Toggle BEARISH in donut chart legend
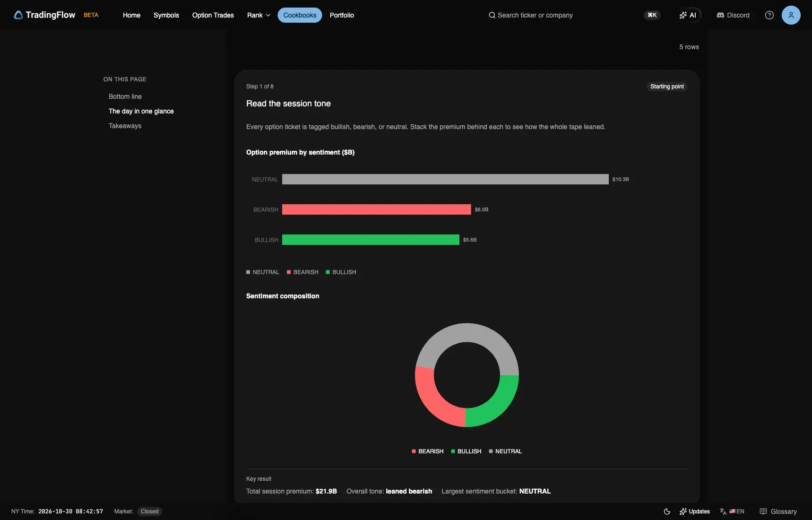Viewport: 812px width, 520px height. (x=428, y=451)
